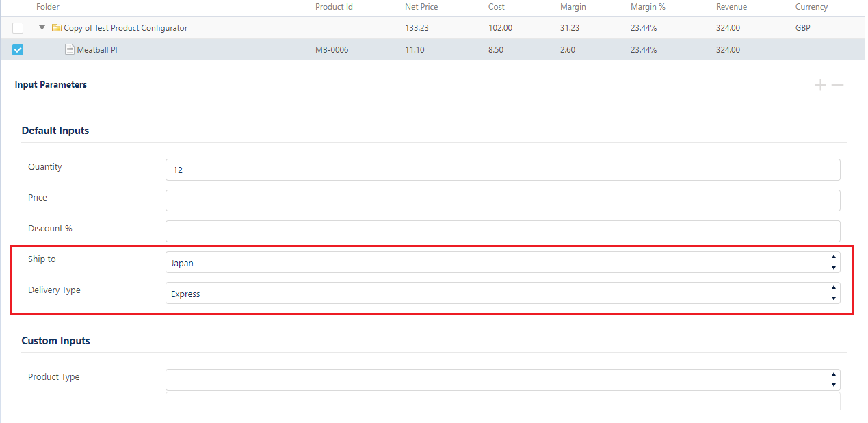Sort by the Net Price column header
This screenshot has height=423, width=868.
(421, 7)
